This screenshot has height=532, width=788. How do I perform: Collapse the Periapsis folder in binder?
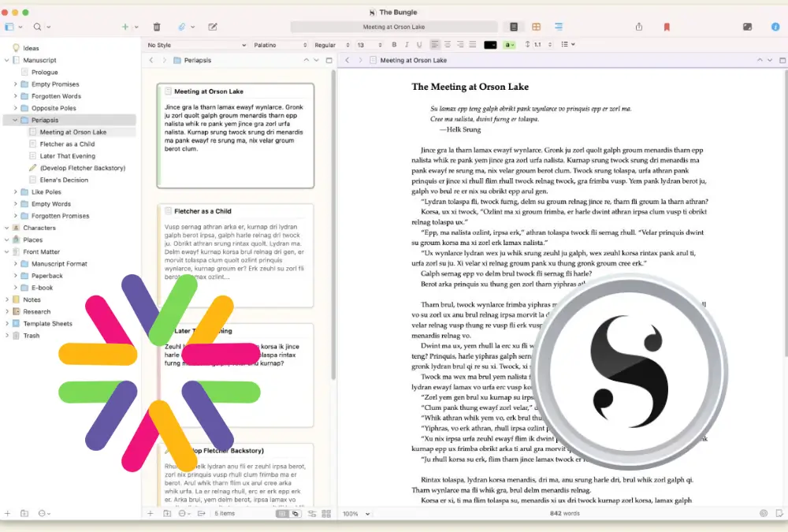[14, 120]
